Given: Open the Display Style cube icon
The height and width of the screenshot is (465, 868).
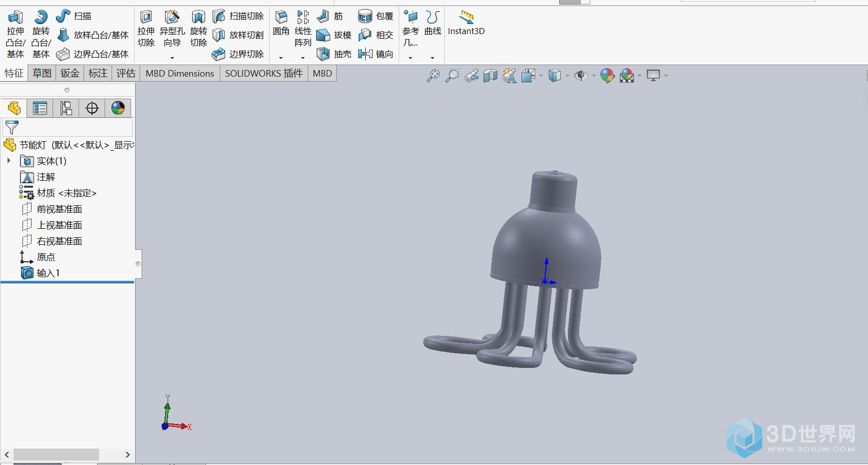Looking at the screenshot, I should (554, 76).
